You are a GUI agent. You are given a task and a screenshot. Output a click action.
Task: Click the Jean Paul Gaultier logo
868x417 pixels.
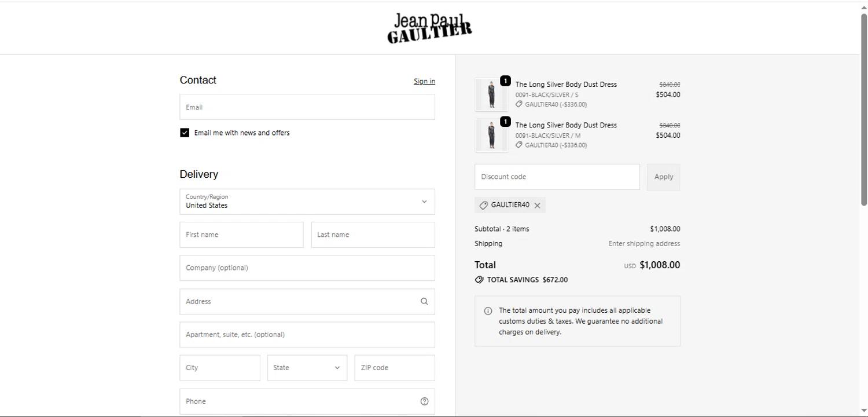(429, 28)
